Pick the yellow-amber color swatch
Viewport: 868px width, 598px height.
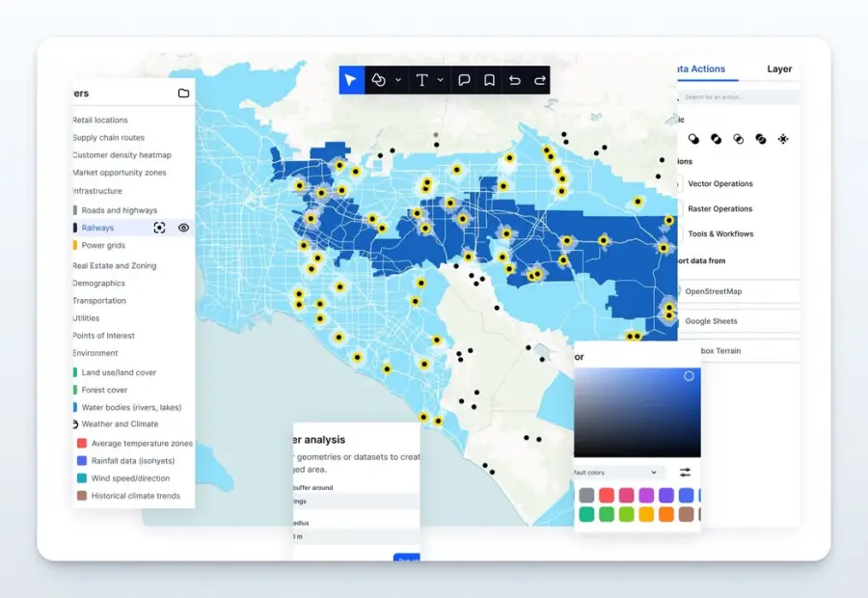[x=646, y=514]
